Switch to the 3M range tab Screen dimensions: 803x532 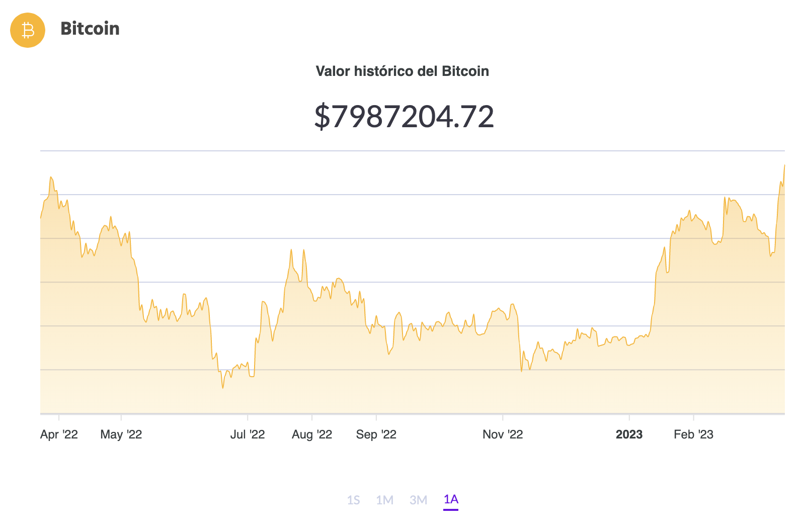[x=418, y=500]
